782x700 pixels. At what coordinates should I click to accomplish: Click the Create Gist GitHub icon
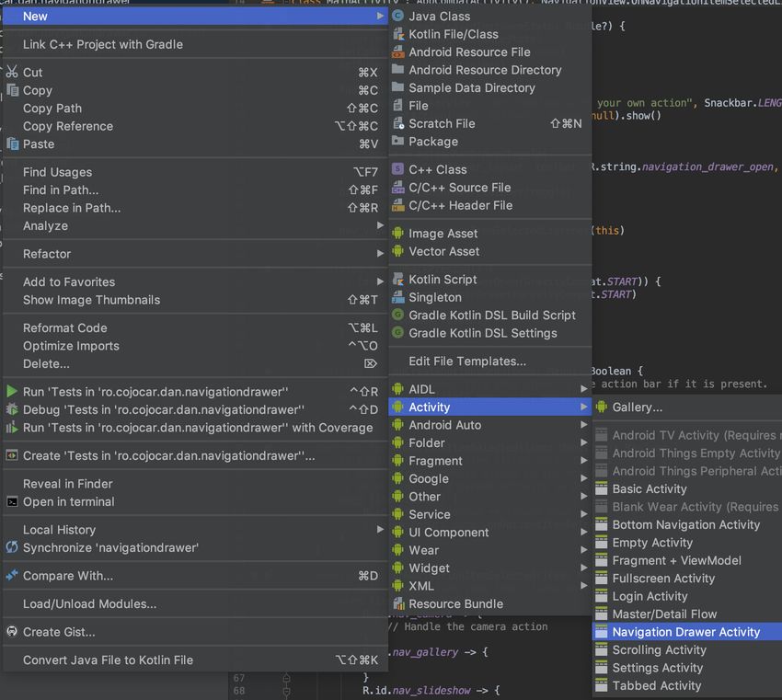click(x=12, y=632)
